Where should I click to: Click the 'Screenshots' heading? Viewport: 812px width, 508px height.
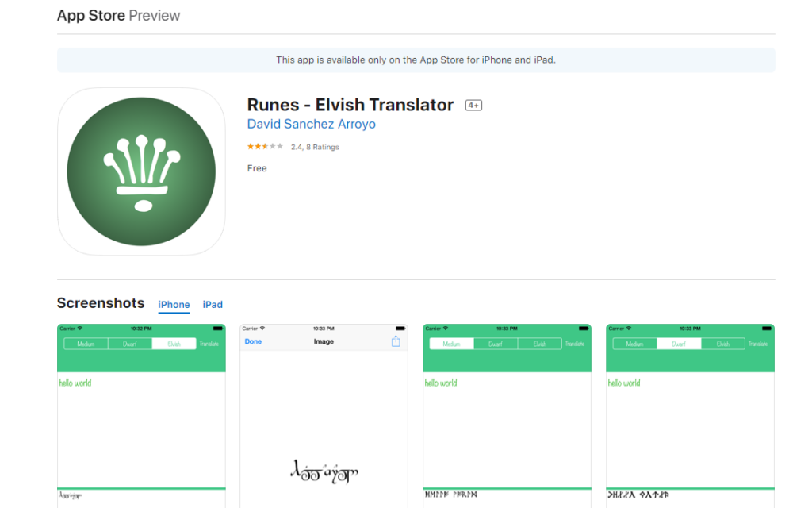(x=101, y=303)
